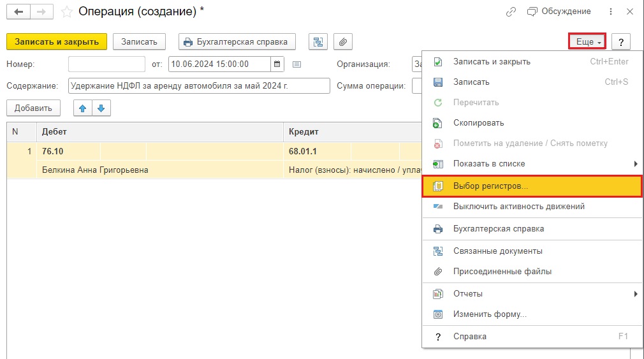Click the navigate back arrow

(18, 11)
